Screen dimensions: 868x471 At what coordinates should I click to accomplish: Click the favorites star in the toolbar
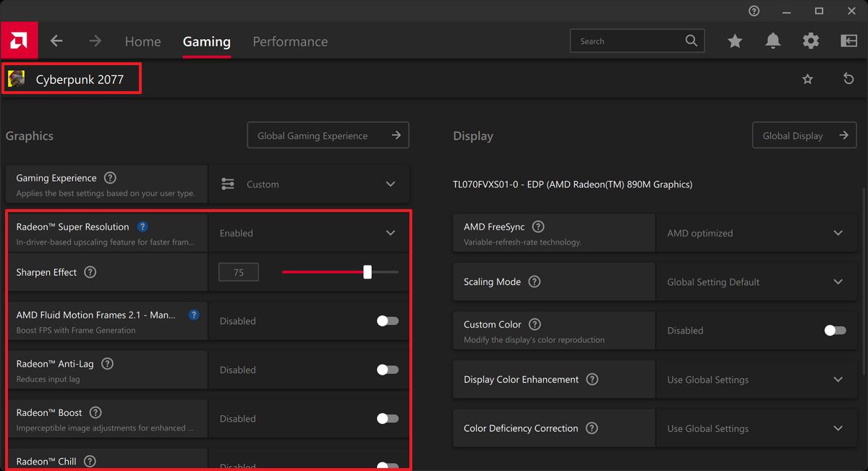(x=735, y=41)
